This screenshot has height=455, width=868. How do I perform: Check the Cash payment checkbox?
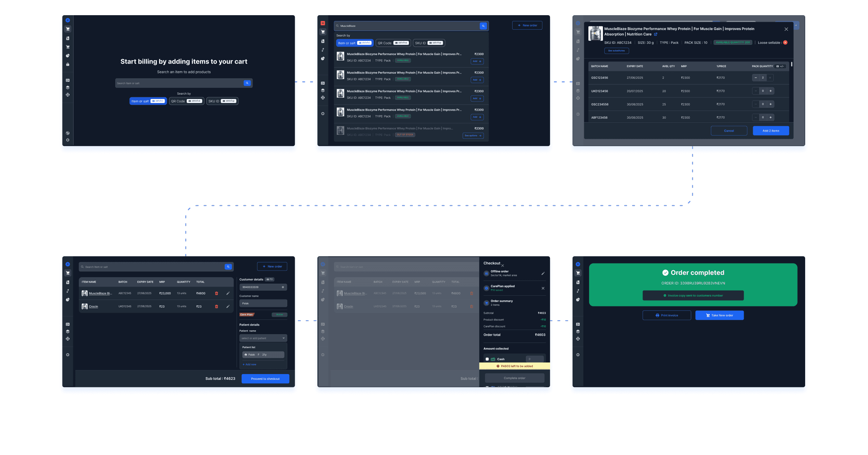(487, 359)
